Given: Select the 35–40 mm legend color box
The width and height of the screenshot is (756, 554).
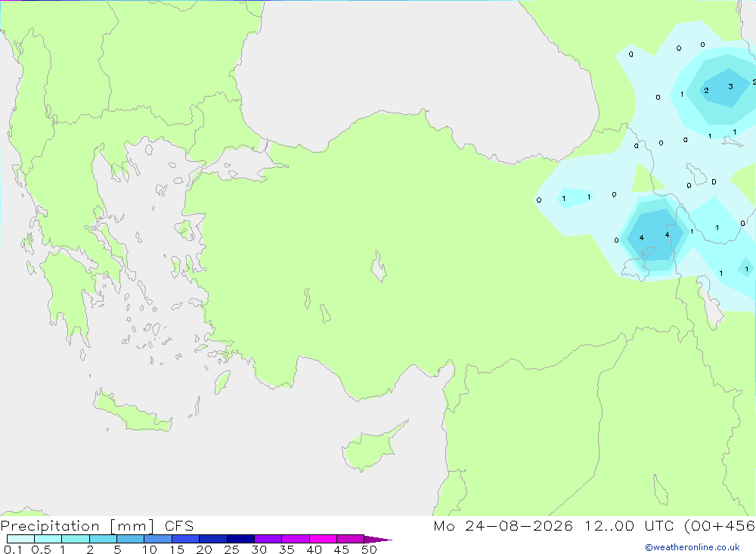Looking at the screenshot, I should click(x=295, y=539).
